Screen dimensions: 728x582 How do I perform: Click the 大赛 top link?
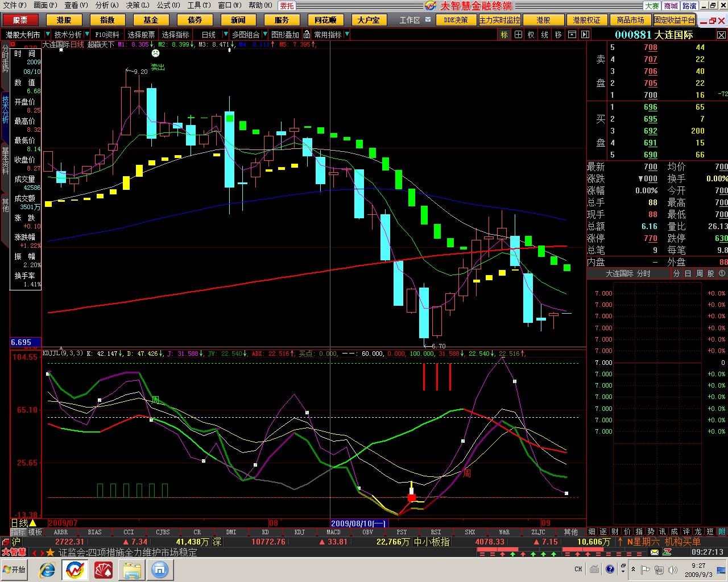pos(652,6)
